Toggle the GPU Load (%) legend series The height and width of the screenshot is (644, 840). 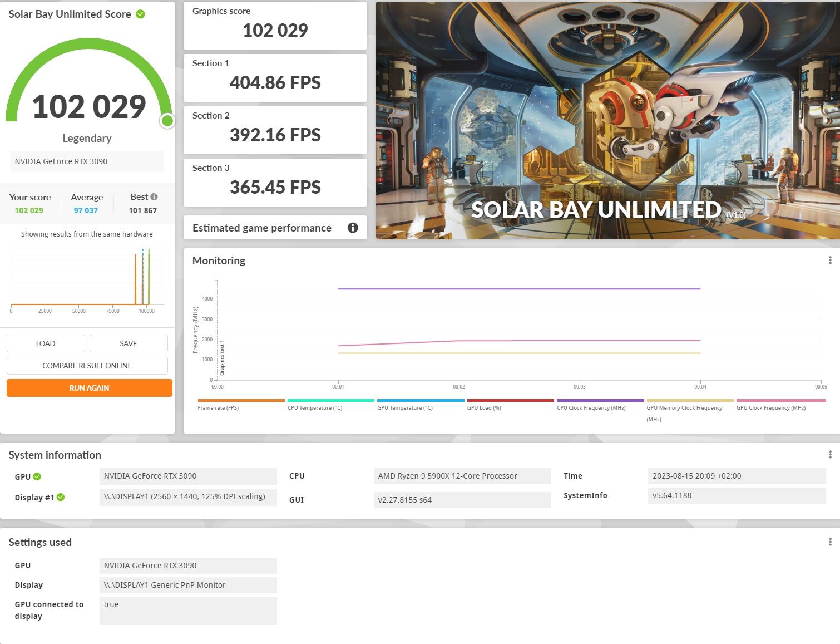(x=510, y=405)
